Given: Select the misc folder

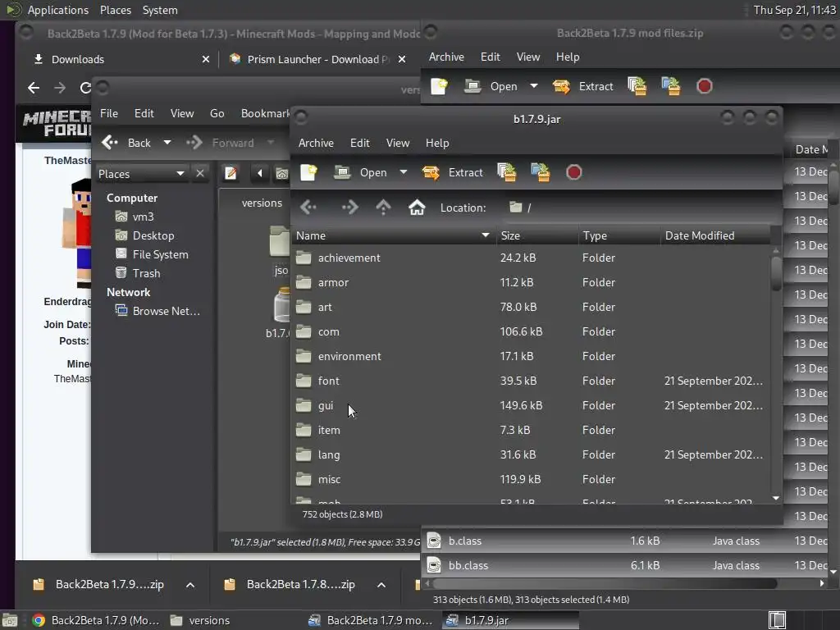Looking at the screenshot, I should point(531,479).
